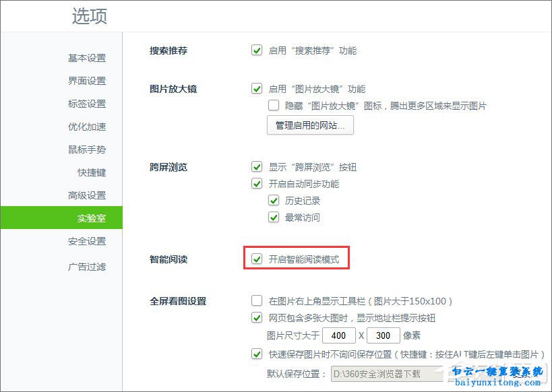
Task: Go to 鼠标手势 settings
Action: click(86, 150)
